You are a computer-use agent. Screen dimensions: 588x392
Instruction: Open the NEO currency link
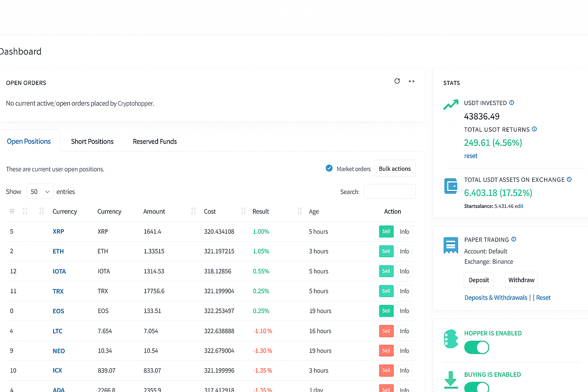59,351
